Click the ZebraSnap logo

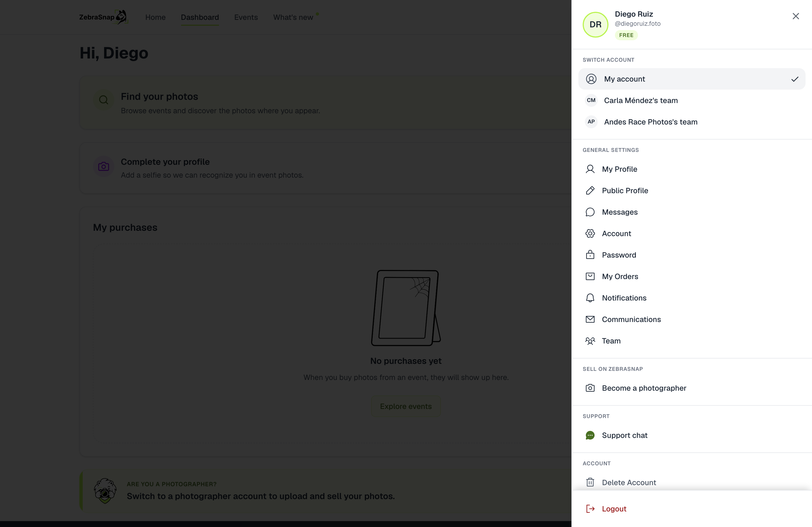(103, 17)
